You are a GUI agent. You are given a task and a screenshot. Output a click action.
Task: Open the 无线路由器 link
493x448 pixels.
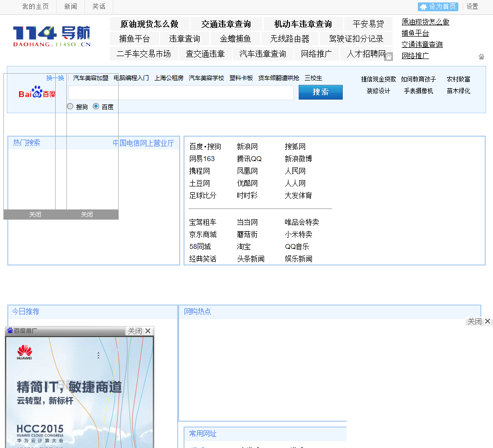tap(289, 39)
